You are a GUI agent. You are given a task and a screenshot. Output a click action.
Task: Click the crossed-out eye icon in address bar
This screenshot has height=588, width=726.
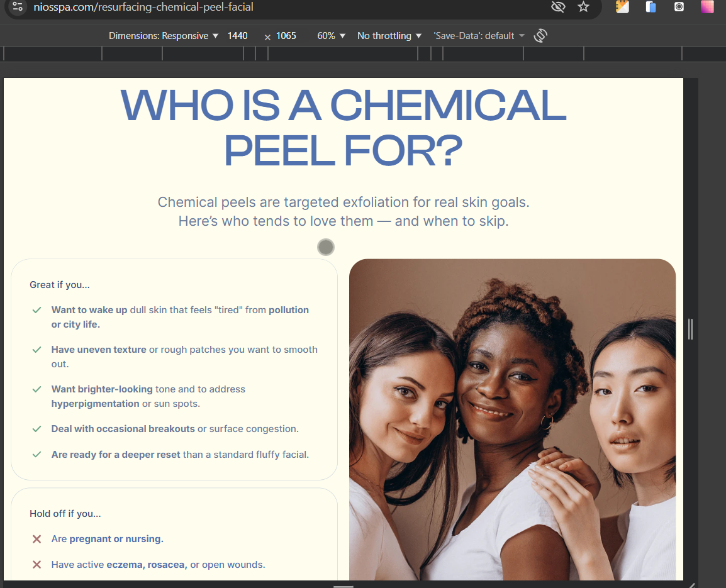559,7
